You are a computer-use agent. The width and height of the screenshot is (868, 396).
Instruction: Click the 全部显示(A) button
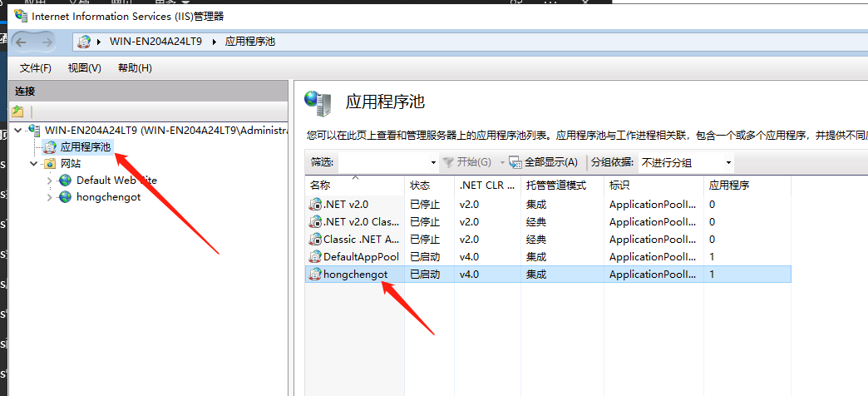pyautogui.click(x=544, y=162)
